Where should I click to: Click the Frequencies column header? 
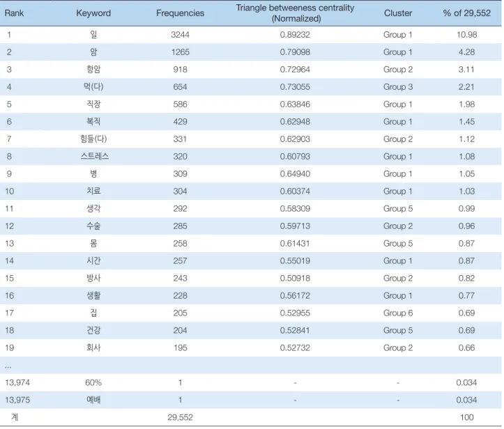click(x=180, y=13)
